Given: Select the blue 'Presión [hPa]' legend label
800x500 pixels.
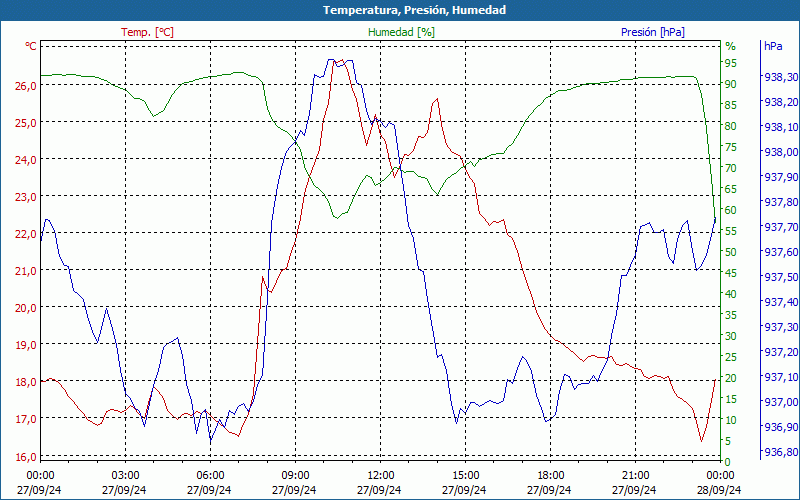Looking at the screenshot, I should 653,32.
